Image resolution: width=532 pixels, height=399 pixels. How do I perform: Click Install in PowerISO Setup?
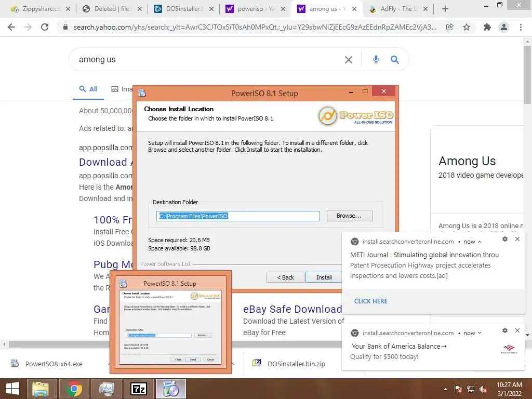click(x=324, y=277)
